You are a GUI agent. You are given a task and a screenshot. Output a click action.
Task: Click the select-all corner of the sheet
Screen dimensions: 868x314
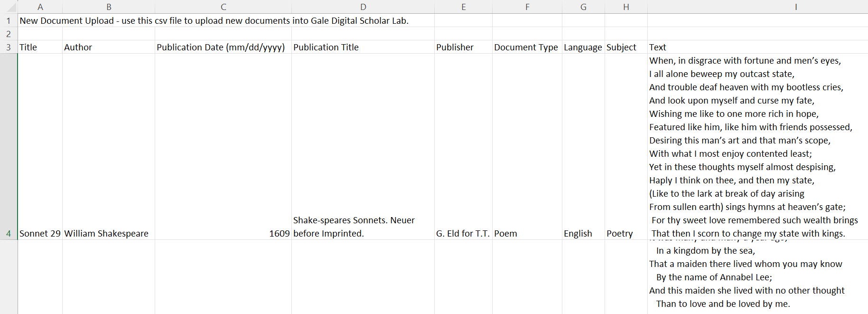click(x=9, y=7)
